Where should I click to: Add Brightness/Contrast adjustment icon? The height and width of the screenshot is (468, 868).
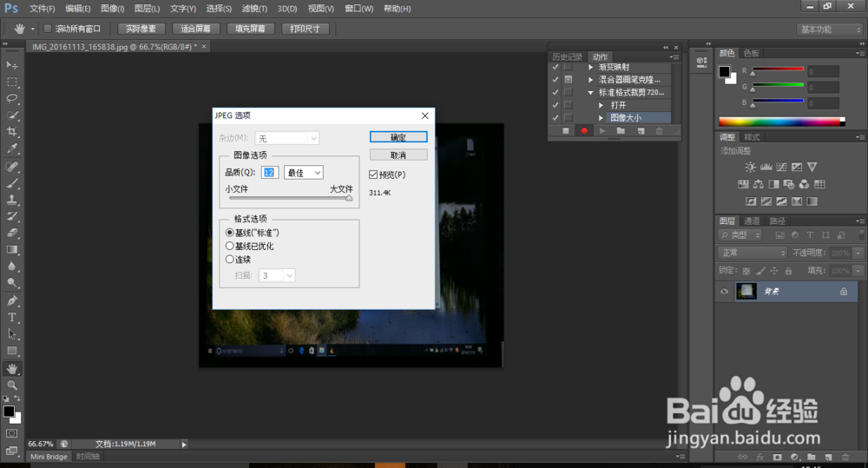[750, 167]
